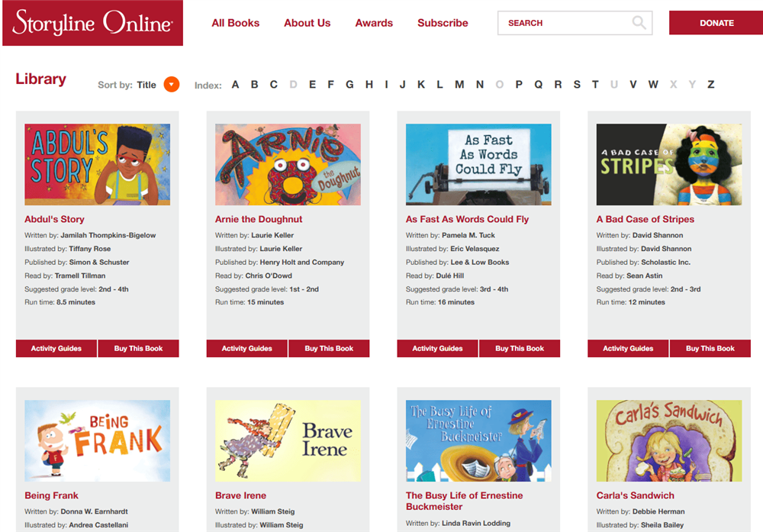This screenshot has height=532, width=763.
Task: Buy This Book for Abdul's Story
Action: tap(139, 349)
